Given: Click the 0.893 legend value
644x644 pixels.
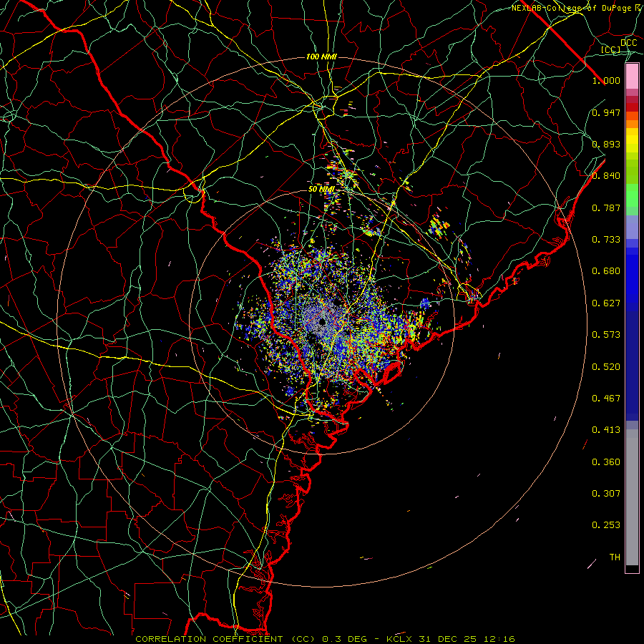Looking at the screenshot, I should [x=606, y=144].
